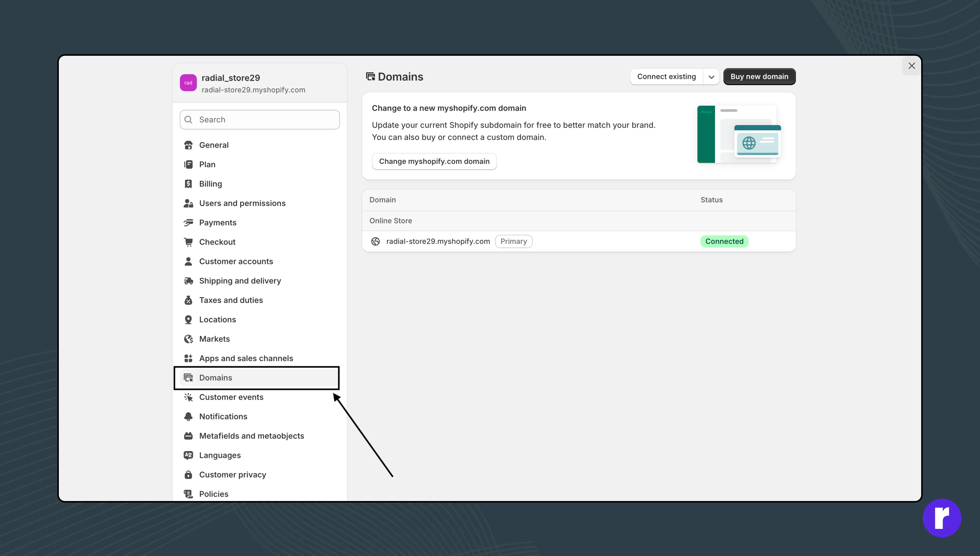Viewport: 980px width, 556px height.
Task: Select Domains in the settings sidebar
Action: click(216, 378)
